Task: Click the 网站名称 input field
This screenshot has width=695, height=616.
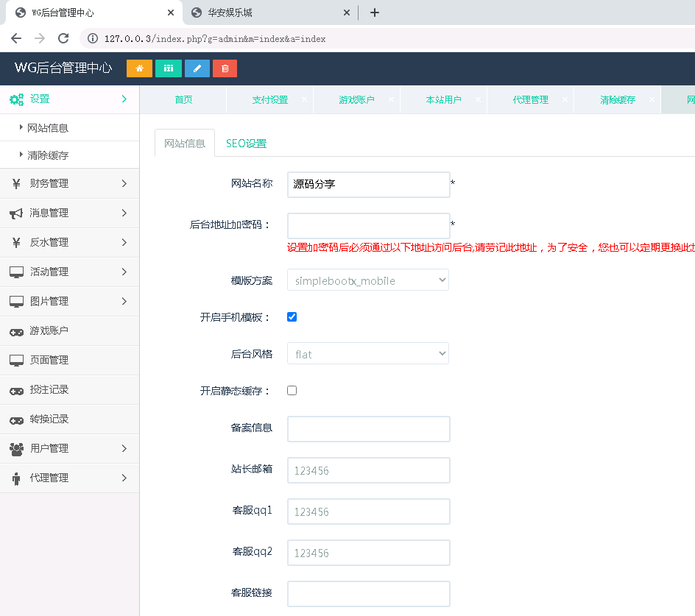Action: coord(368,184)
